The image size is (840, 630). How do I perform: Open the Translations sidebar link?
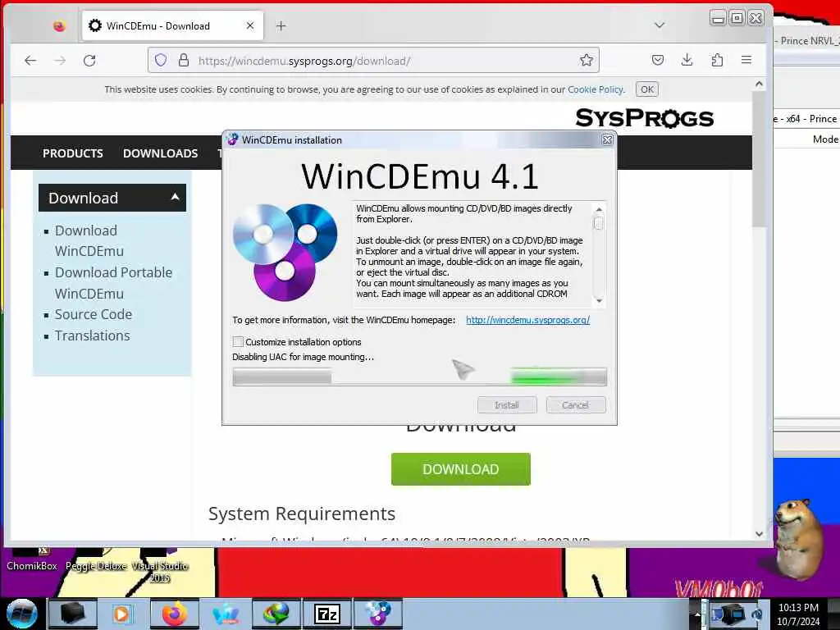click(x=92, y=336)
